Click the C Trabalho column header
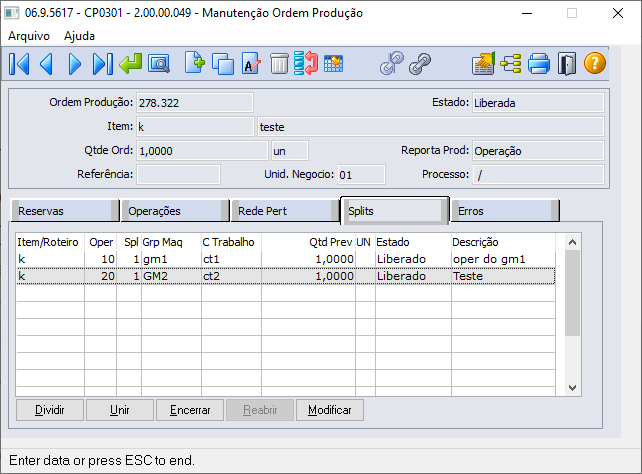Screen dimensions: 642x474 pyautogui.click(x=231, y=242)
